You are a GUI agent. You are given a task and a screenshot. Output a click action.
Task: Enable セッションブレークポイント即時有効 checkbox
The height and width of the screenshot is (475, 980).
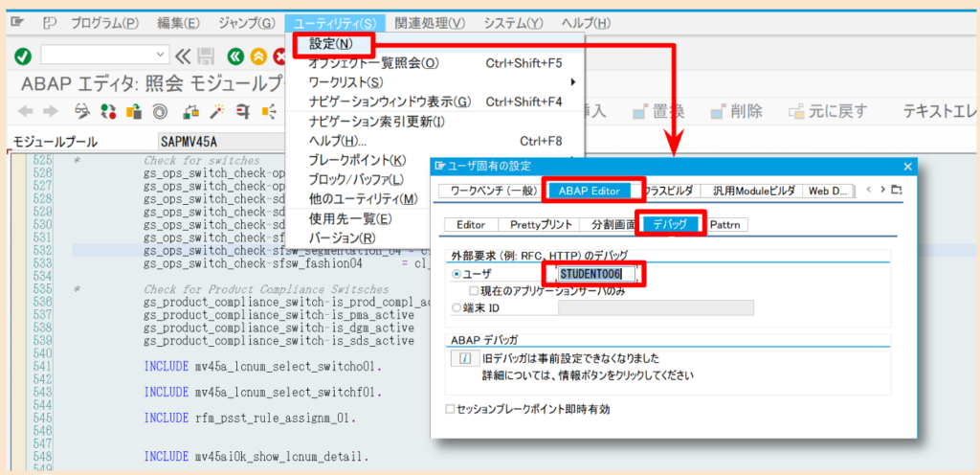pyautogui.click(x=450, y=409)
